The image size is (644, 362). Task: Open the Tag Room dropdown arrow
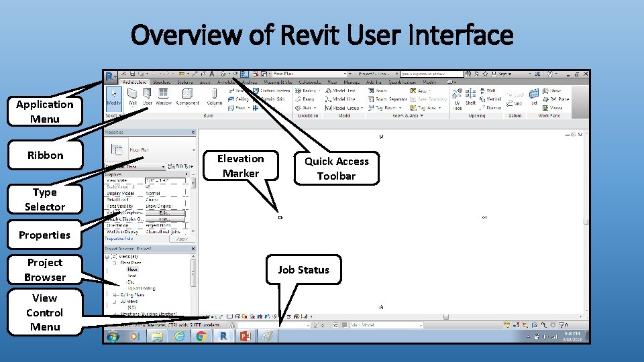coord(400,108)
